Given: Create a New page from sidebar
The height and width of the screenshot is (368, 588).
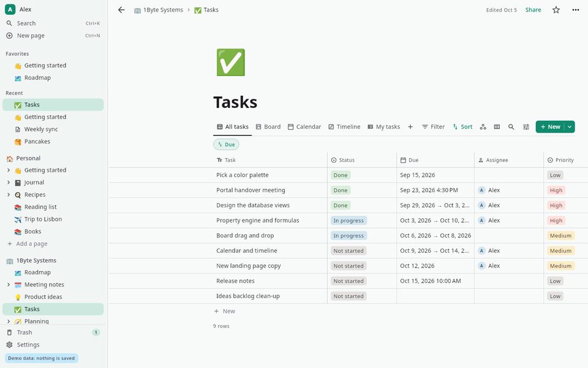Looking at the screenshot, I should pos(53,36).
